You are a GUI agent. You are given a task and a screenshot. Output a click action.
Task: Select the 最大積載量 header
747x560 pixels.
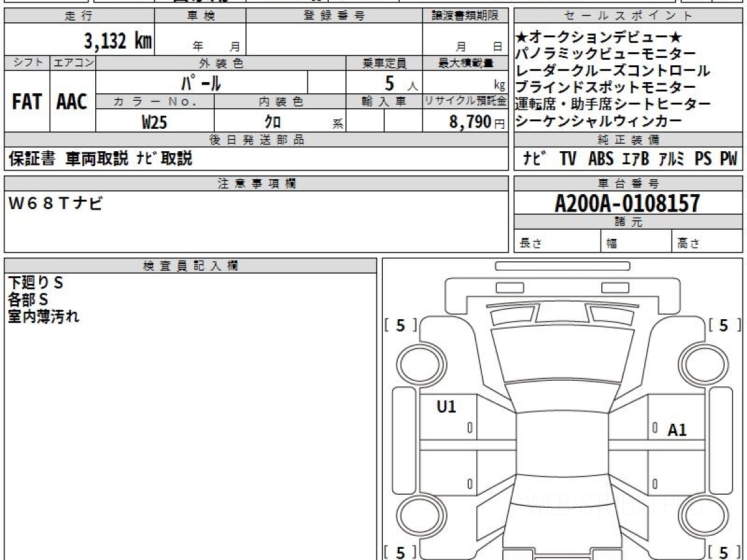tap(465, 63)
